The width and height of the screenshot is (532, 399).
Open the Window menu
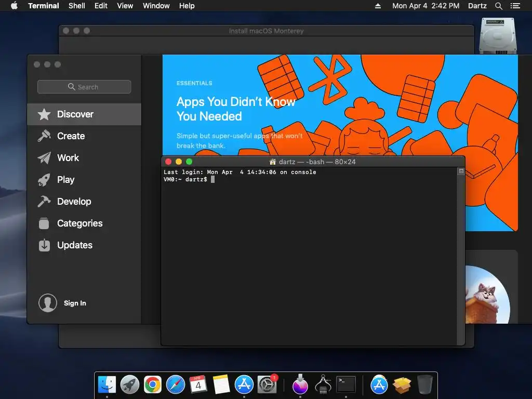point(156,6)
